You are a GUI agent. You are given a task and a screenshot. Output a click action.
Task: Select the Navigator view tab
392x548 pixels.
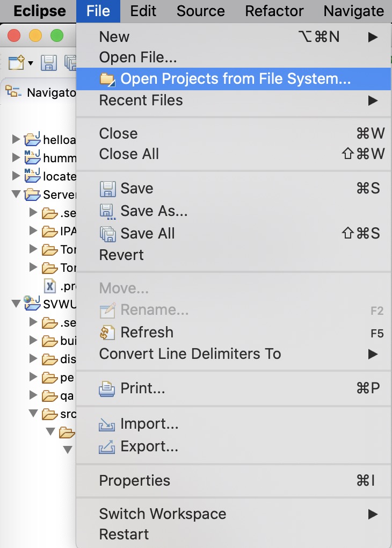pos(42,92)
